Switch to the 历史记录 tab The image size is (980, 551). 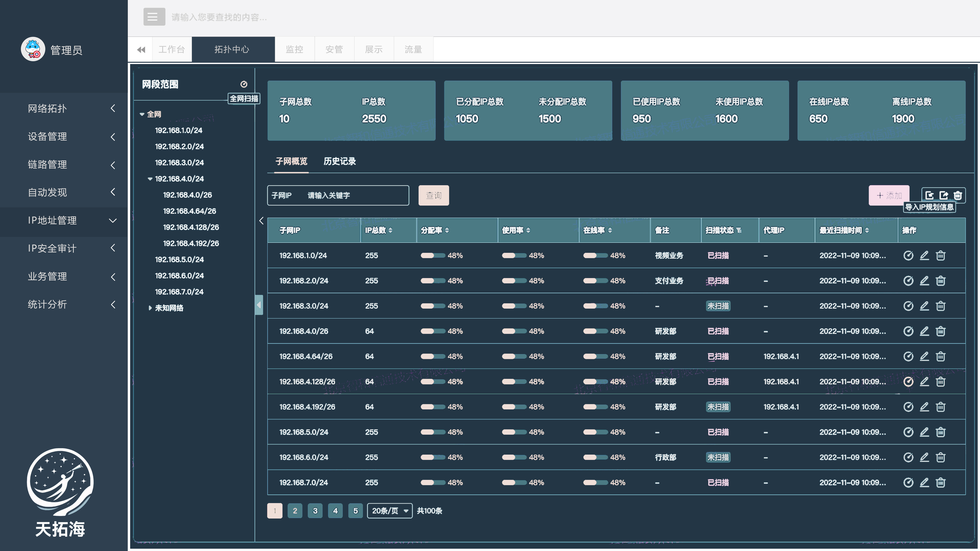339,161
